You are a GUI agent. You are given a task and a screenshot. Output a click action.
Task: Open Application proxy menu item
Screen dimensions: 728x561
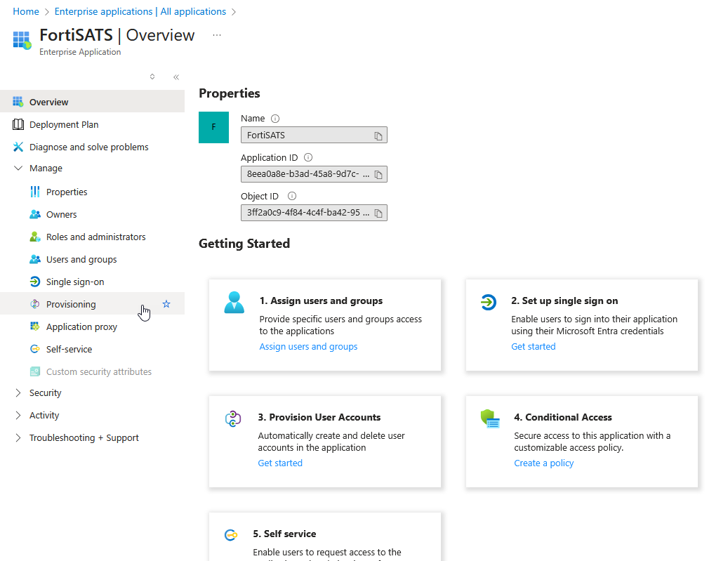pyautogui.click(x=93, y=326)
